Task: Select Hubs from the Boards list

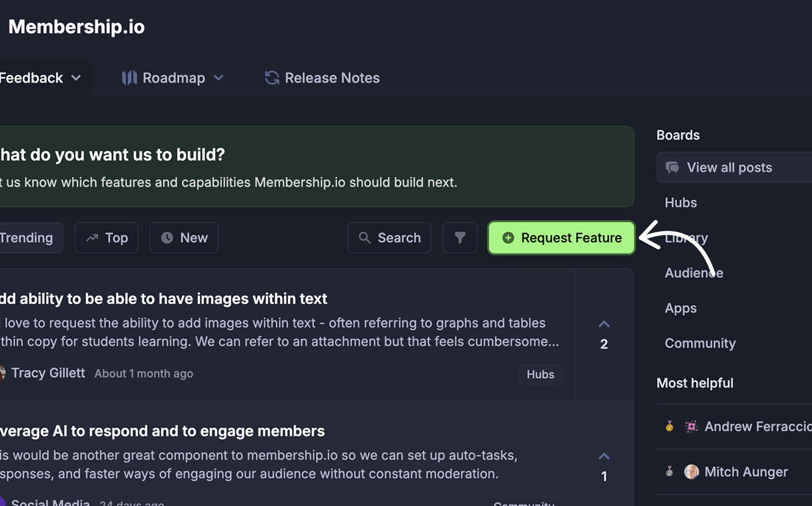Action: tap(680, 202)
